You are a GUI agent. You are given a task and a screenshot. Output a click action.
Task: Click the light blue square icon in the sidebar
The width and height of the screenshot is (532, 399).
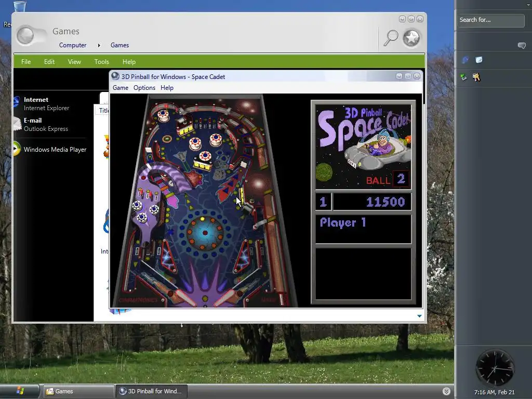(x=478, y=60)
